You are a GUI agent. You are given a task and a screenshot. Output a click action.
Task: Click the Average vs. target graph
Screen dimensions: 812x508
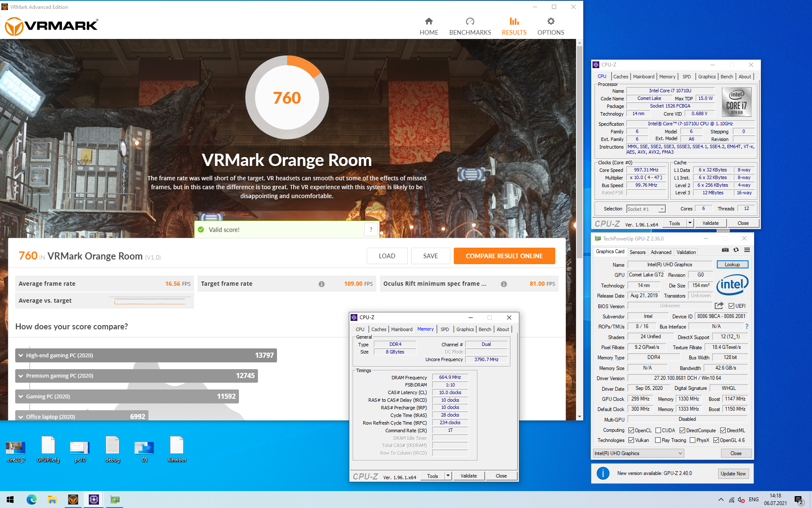pyautogui.click(x=149, y=301)
